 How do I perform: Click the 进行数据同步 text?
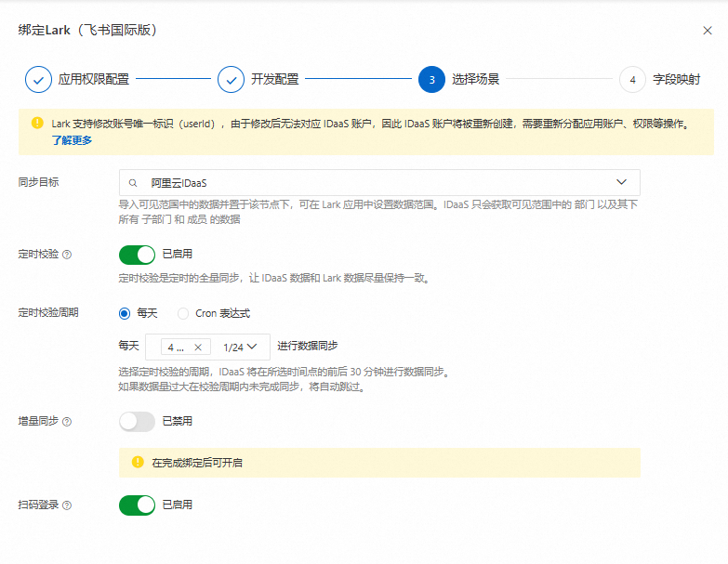308,346
